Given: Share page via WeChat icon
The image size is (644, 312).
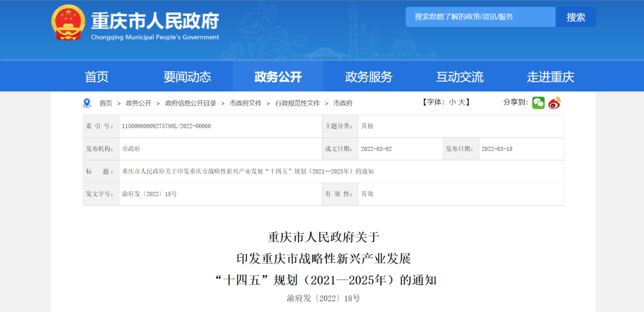Looking at the screenshot, I should [538, 103].
